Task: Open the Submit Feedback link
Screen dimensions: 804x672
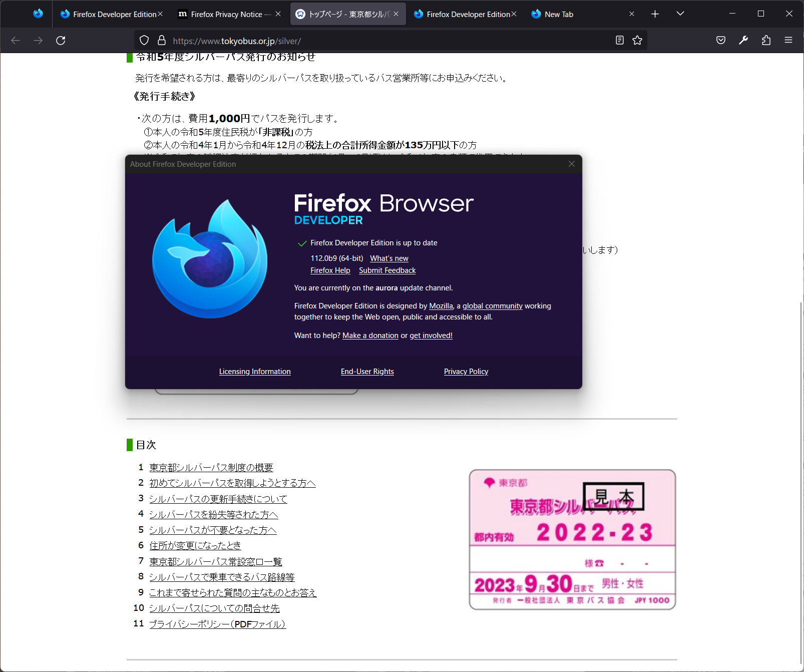Action: tap(387, 270)
